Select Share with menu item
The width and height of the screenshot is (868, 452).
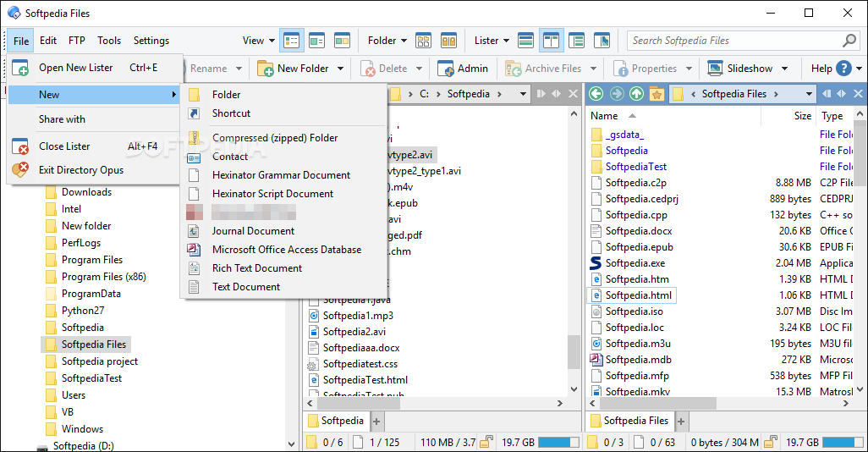[94, 119]
